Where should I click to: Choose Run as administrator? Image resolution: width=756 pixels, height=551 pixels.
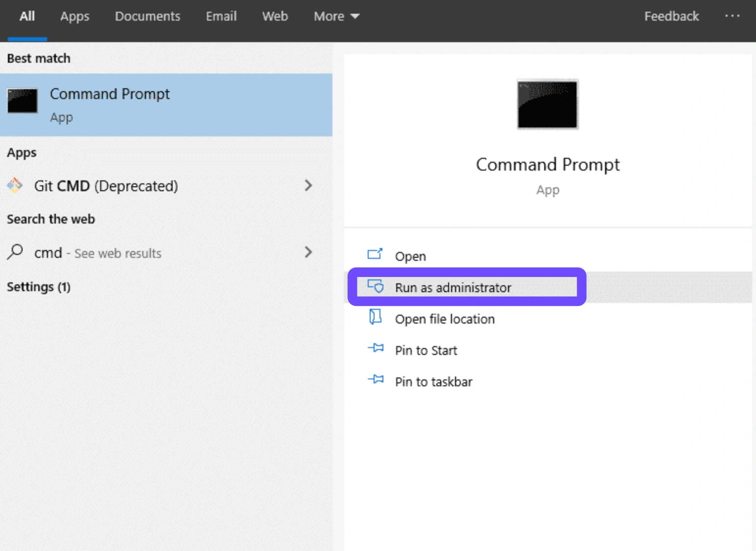click(x=453, y=288)
